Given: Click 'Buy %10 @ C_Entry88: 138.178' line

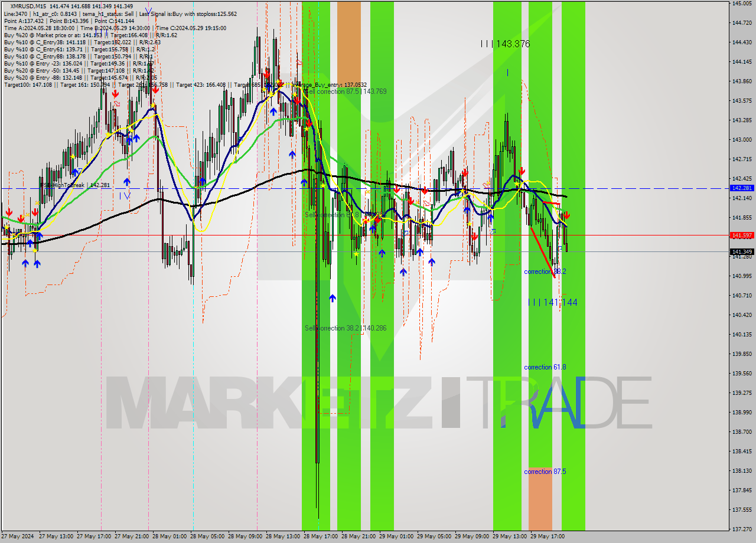Looking at the screenshot, I should [x=79, y=56].
